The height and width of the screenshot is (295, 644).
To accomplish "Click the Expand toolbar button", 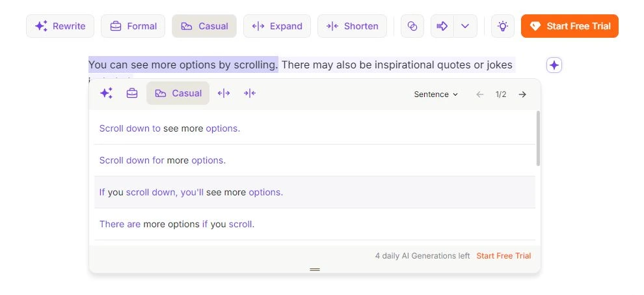I will coord(277,26).
